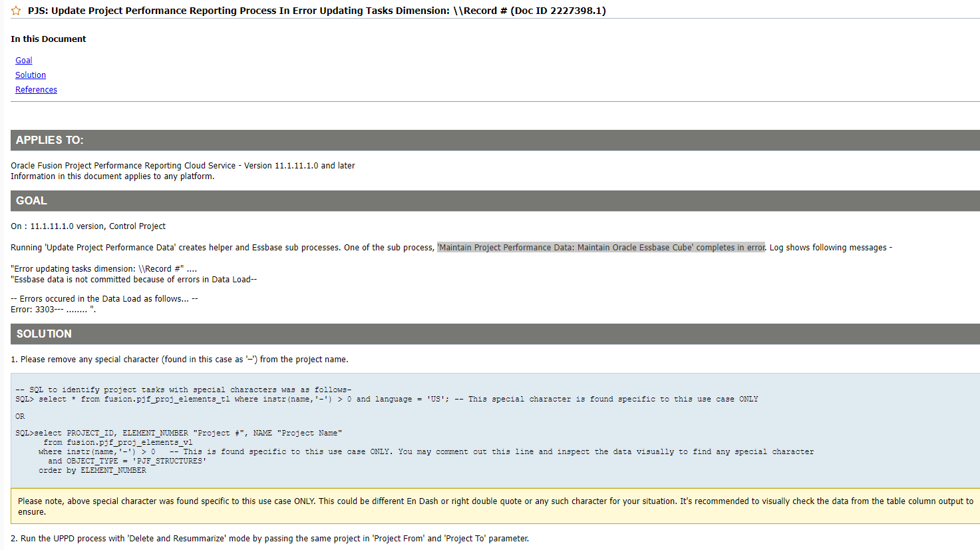The width and height of the screenshot is (980, 550).
Task: Click the APPLIES TO section header
Action: tap(495, 140)
